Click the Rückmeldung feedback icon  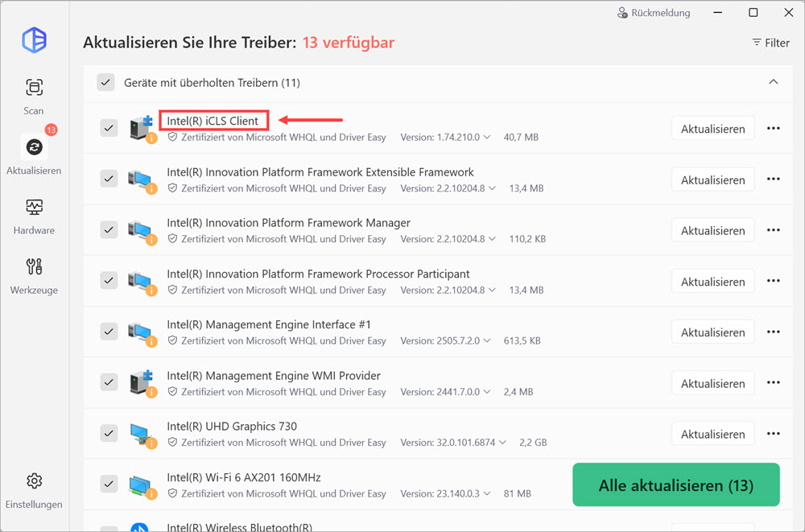tap(622, 13)
